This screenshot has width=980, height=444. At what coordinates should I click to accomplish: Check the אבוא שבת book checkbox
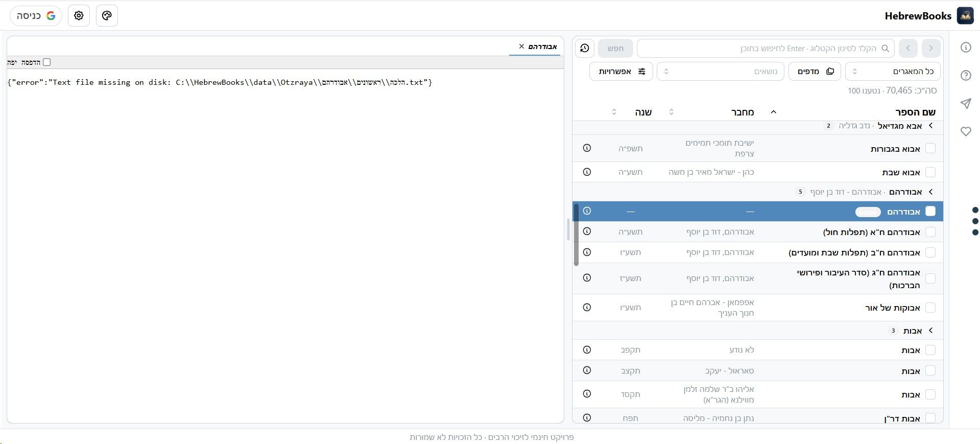coord(930,172)
